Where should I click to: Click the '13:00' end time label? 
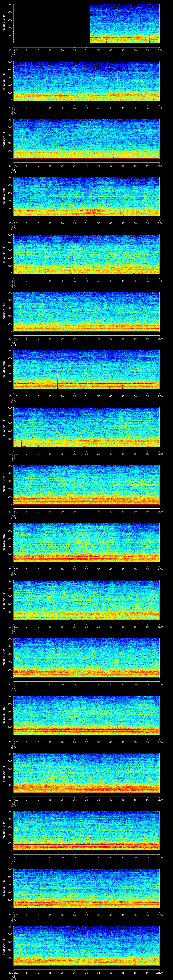point(160,511)
